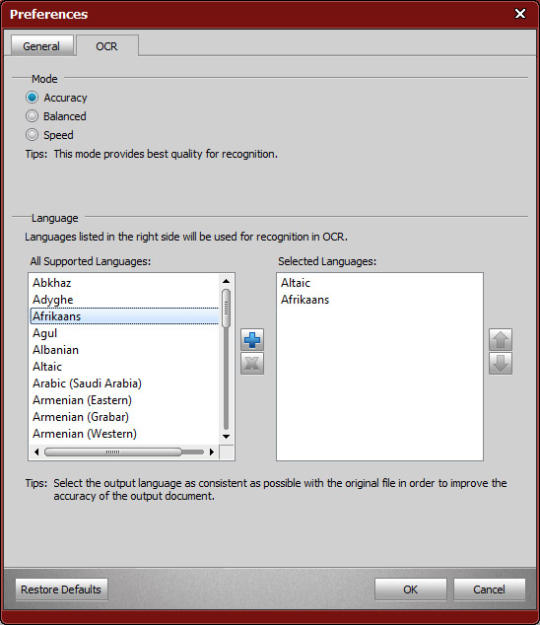
Task: Select Abkhaz in supported languages
Action: click(x=125, y=283)
